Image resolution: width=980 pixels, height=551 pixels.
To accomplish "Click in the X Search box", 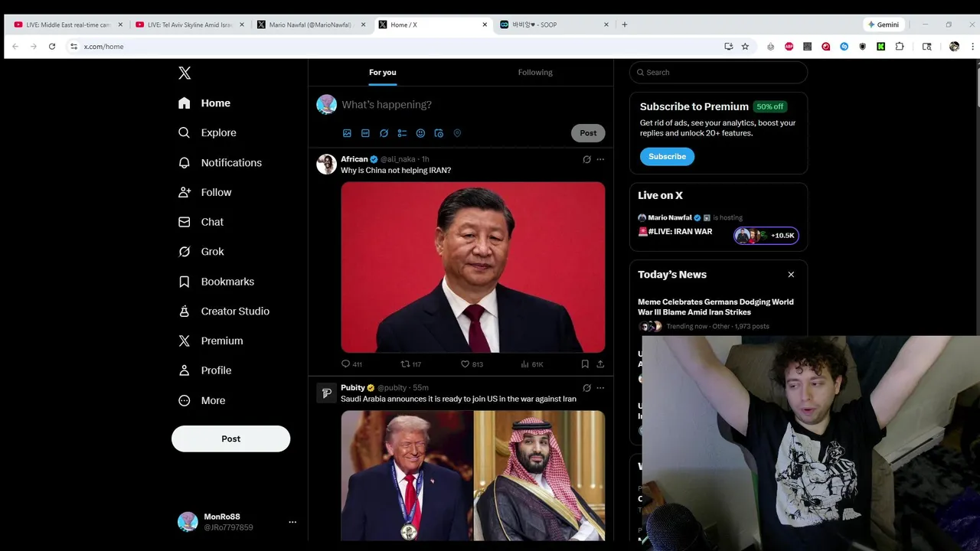I will point(718,72).
